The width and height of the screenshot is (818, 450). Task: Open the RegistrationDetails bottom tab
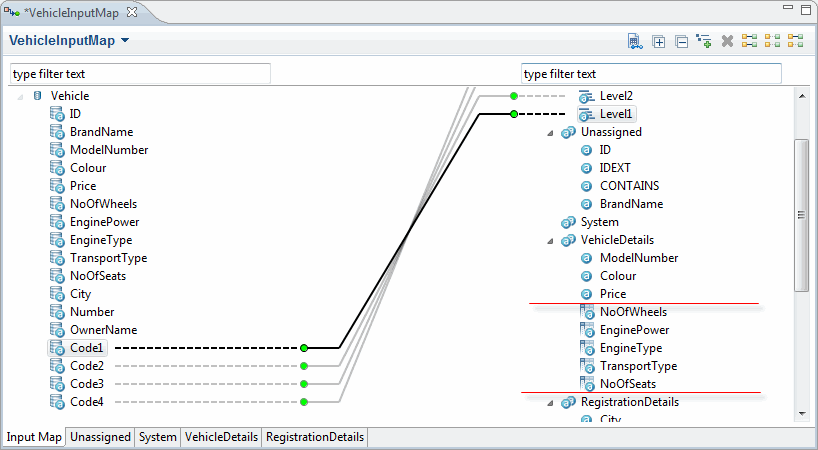tap(315, 437)
